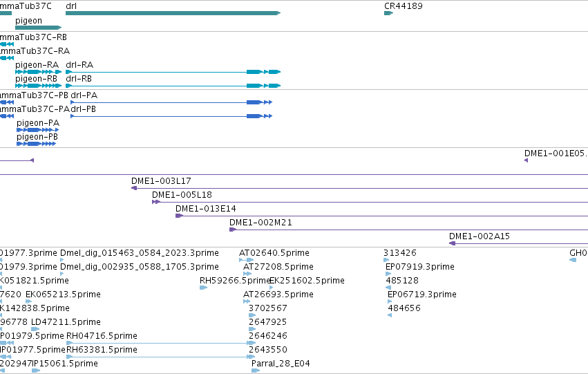
Task: Click the DME1-002A15 clone arrowhead
Action: tap(453, 243)
